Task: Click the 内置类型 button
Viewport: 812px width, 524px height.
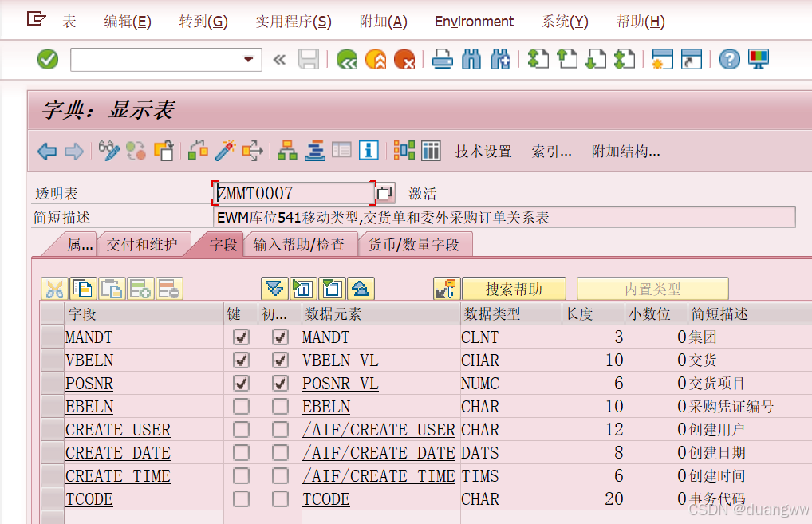Action: pyautogui.click(x=652, y=289)
